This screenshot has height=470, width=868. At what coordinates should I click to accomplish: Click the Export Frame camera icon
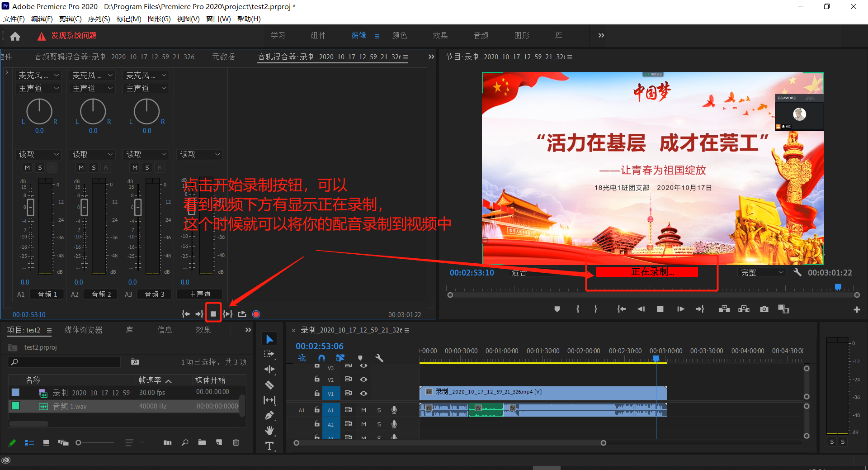(x=764, y=309)
